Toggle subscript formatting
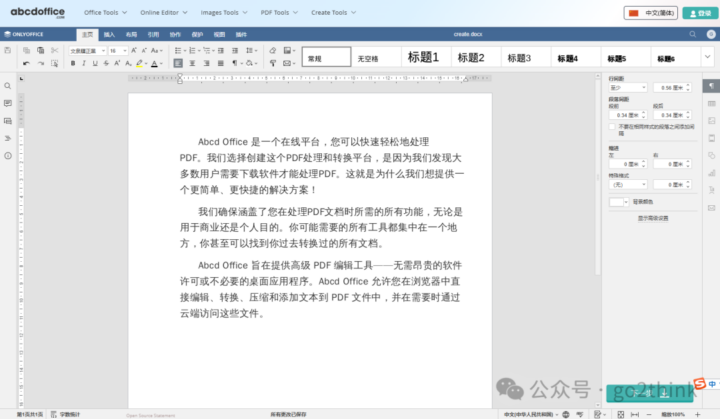The image size is (720, 419). pos(128,63)
